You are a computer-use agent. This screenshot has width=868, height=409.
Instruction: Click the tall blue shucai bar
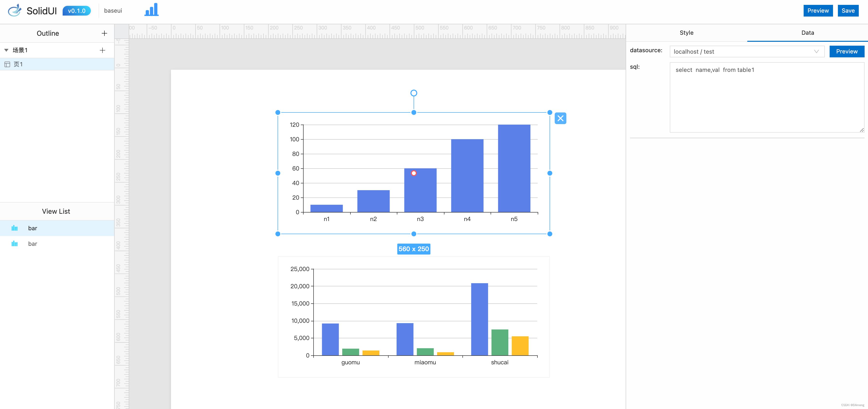click(x=479, y=319)
